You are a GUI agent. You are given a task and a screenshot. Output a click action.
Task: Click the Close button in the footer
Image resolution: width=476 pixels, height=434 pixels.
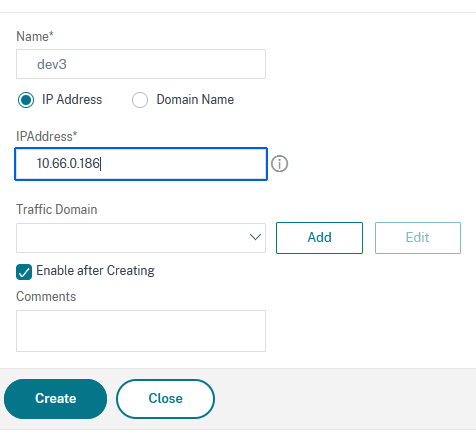tap(166, 399)
